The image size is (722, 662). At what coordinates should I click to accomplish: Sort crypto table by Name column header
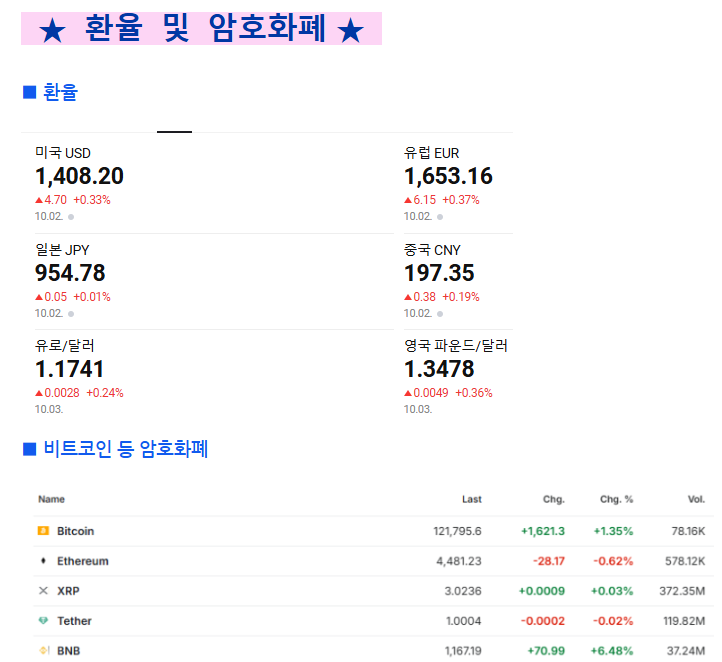tap(51, 499)
